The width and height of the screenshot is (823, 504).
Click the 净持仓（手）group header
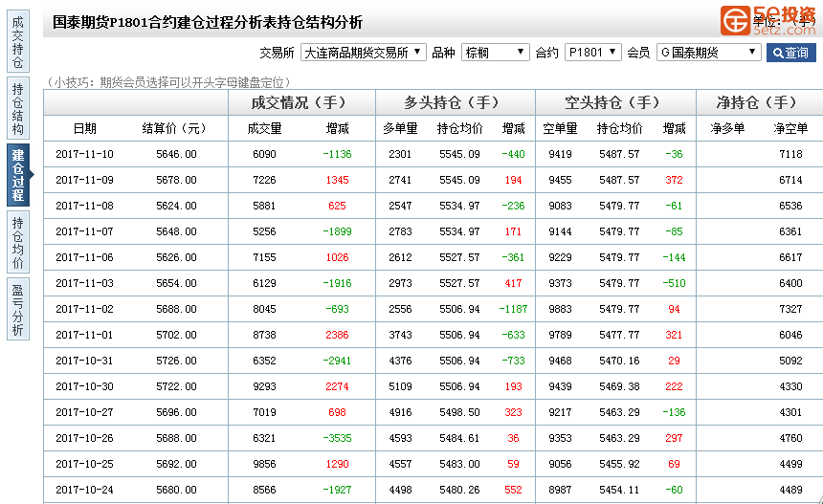[x=757, y=102]
